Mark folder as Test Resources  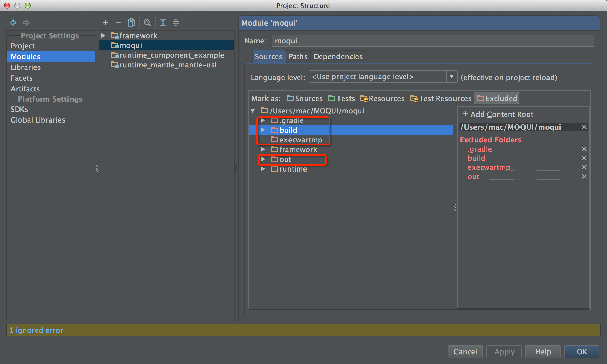point(441,99)
